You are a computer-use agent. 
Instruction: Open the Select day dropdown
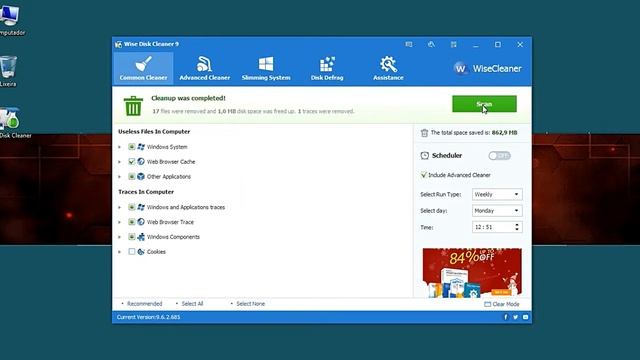coord(497,211)
